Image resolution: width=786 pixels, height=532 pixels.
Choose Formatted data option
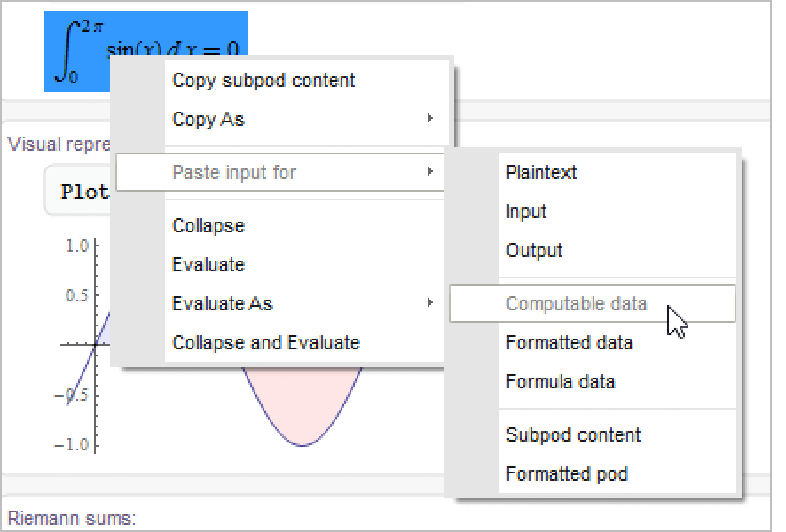click(x=569, y=343)
